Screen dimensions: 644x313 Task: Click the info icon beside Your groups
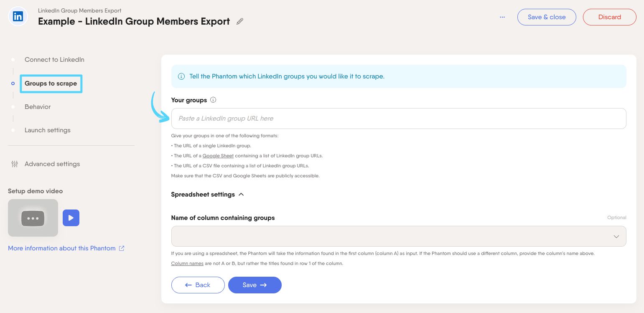[x=213, y=100]
